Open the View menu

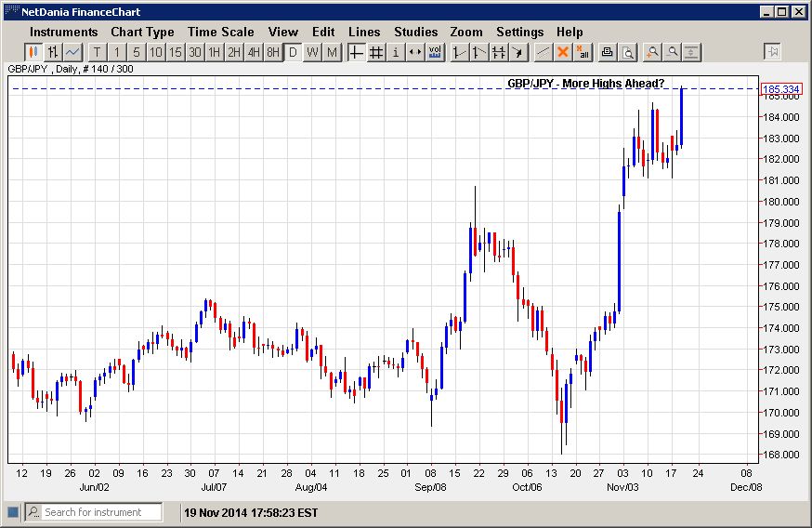point(283,33)
